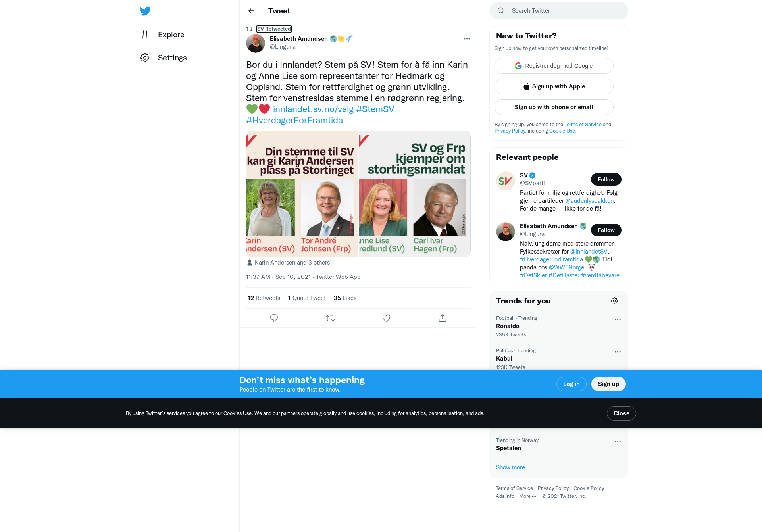
Task: Open the innlandet.sv.no/valg link
Action: pyautogui.click(x=313, y=109)
